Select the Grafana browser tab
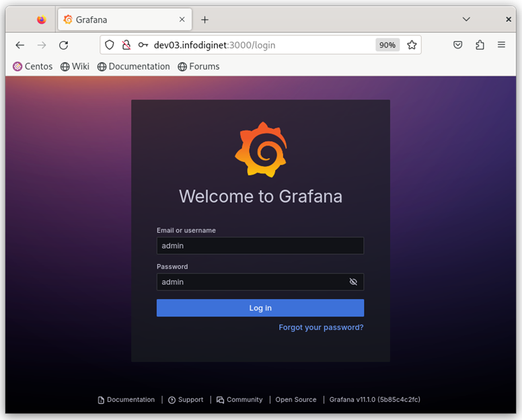522x420 pixels. tap(124, 19)
